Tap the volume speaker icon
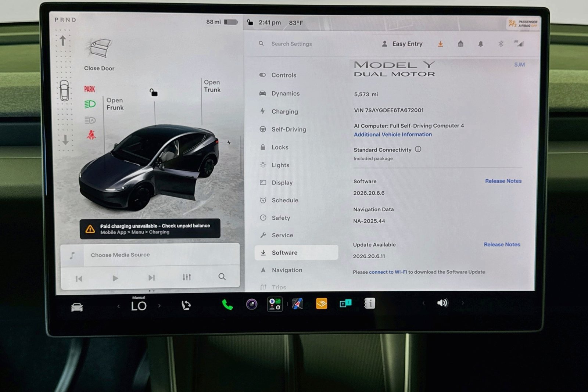 [x=442, y=303]
